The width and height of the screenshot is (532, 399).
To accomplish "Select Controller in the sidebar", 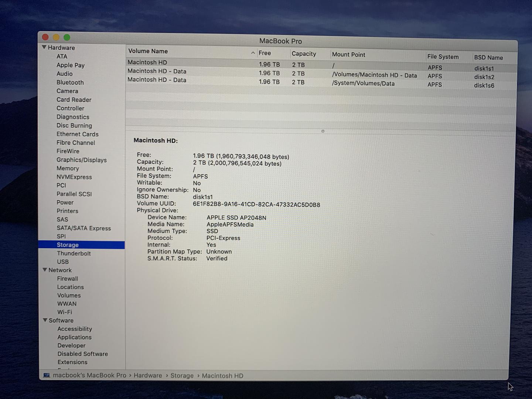I will pos(70,108).
